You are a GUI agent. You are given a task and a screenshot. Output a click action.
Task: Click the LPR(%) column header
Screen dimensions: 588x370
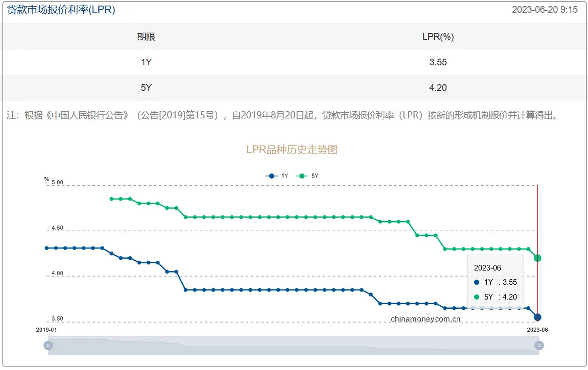pos(438,37)
